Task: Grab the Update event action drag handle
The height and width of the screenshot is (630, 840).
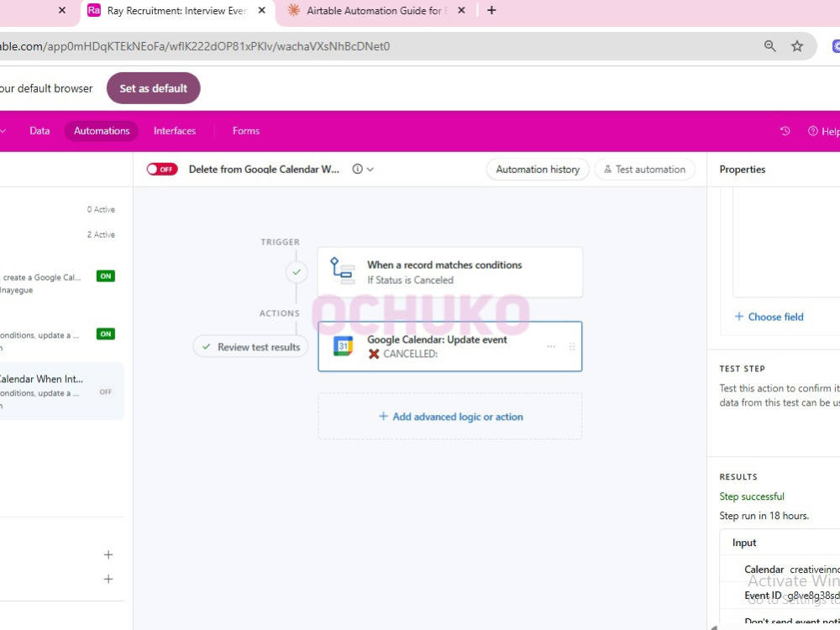Action: (572, 347)
